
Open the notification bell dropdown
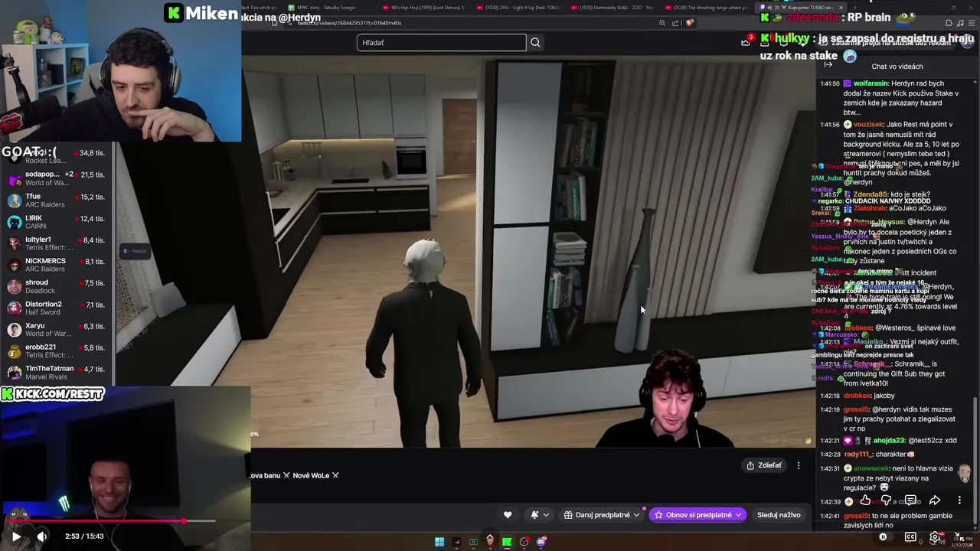pos(539,515)
